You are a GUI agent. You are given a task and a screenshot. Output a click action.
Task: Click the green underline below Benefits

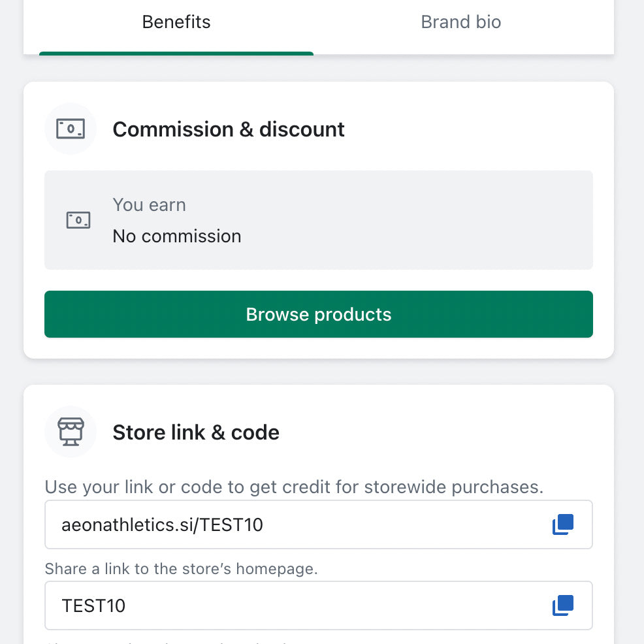click(176, 54)
